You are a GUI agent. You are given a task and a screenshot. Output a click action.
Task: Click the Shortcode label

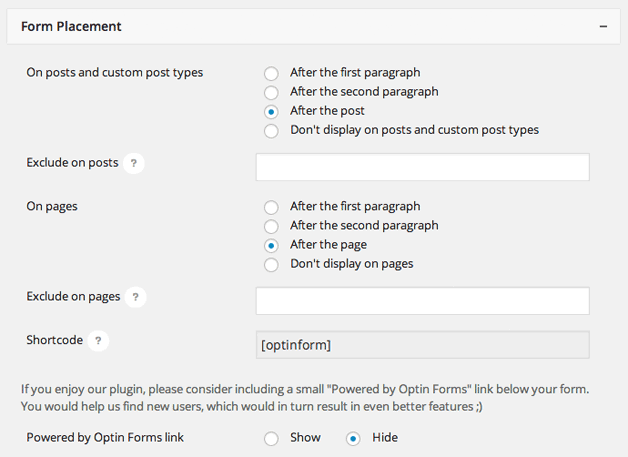[54, 340]
